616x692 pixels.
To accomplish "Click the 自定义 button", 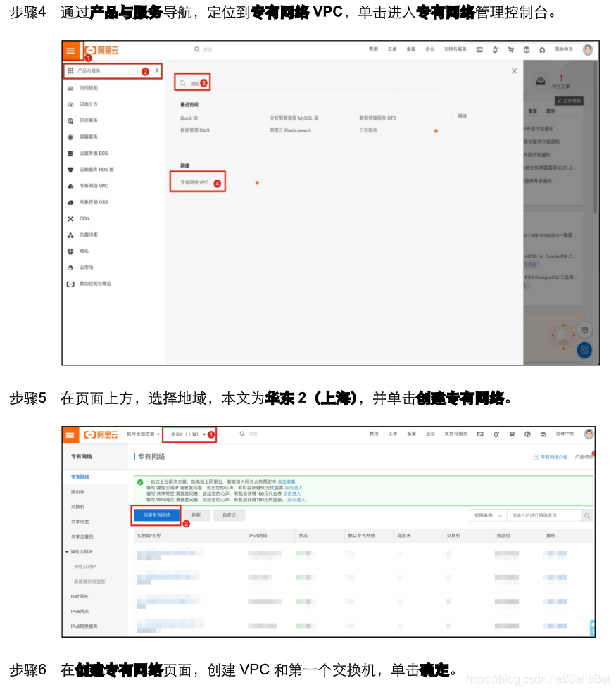I will click(x=229, y=515).
